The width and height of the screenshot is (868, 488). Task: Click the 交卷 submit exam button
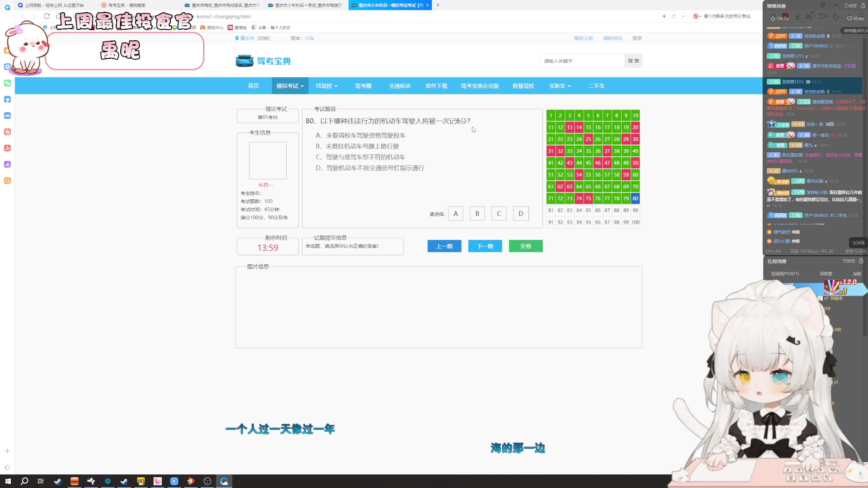point(525,246)
